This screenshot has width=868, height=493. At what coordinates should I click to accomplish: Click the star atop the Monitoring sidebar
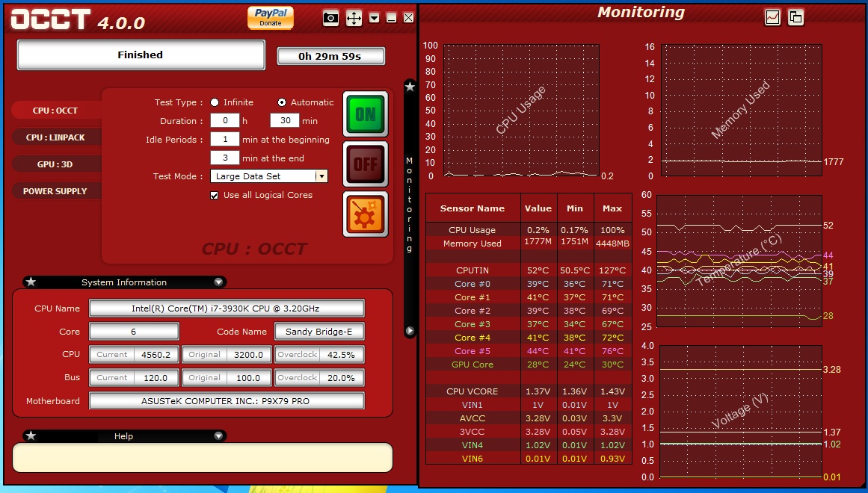point(410,87)
